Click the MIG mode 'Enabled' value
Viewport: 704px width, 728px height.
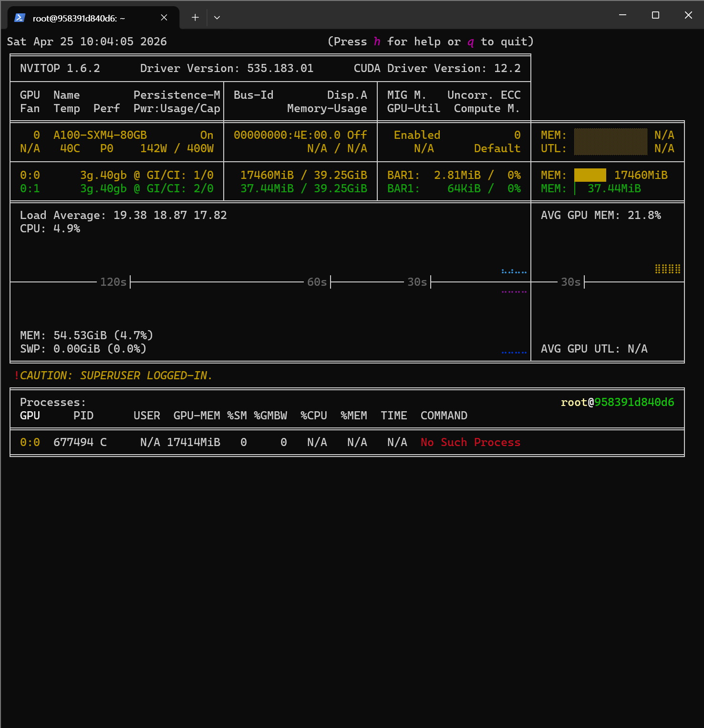[x=417, y=135]
